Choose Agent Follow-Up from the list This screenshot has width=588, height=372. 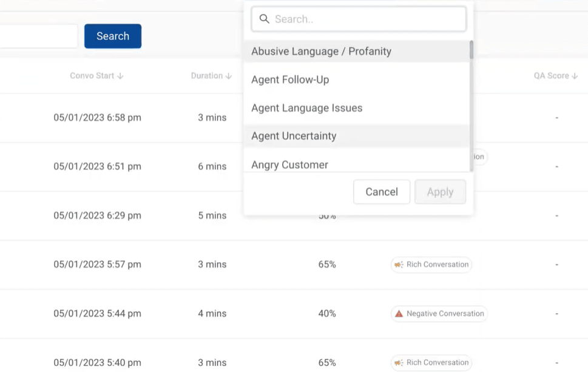click(x=290, y=79)
